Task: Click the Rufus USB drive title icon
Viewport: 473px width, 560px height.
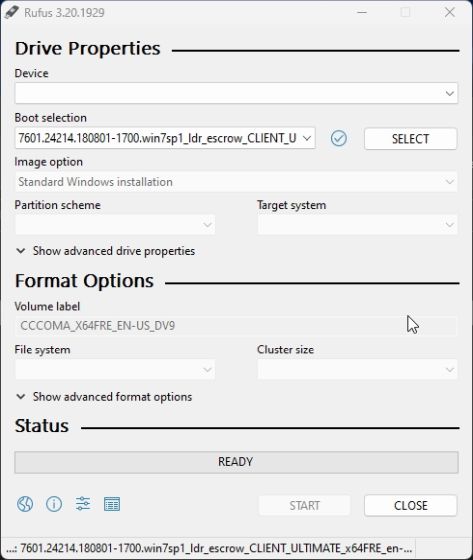Action: 11,12
